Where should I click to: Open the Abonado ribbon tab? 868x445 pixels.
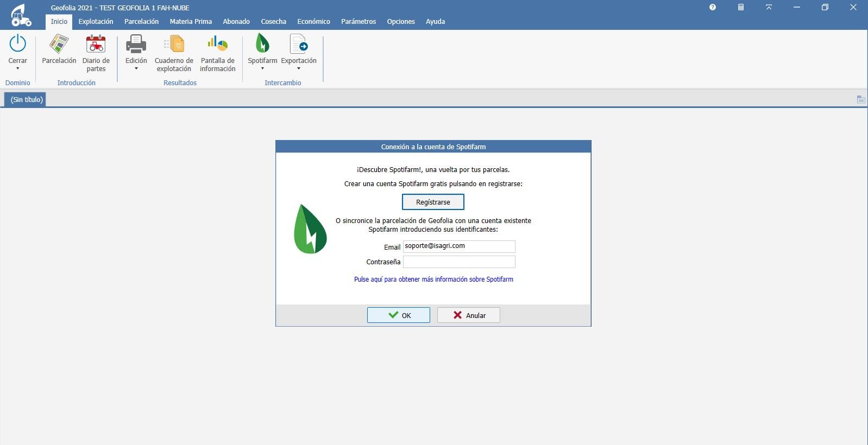[x=236, y=22]
